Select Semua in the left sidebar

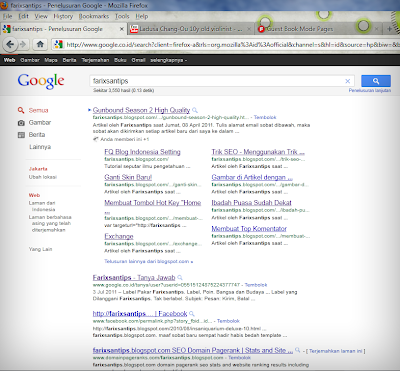(38, 110)
